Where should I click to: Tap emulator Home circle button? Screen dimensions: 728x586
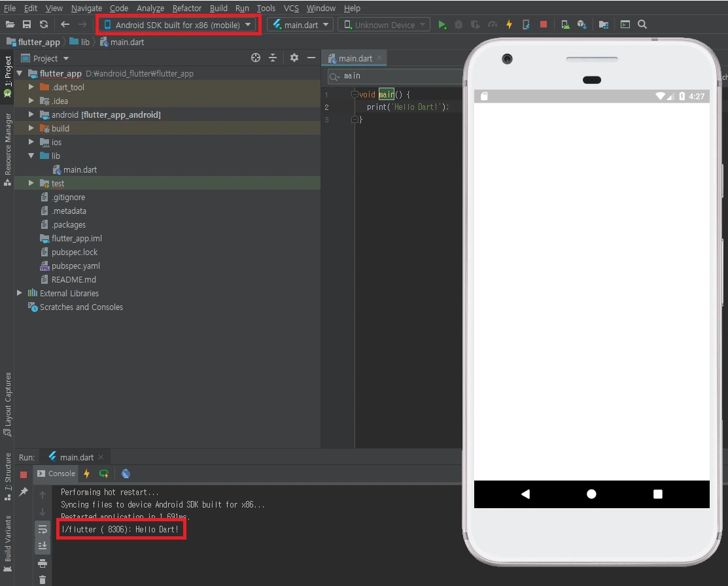[591, 494]
